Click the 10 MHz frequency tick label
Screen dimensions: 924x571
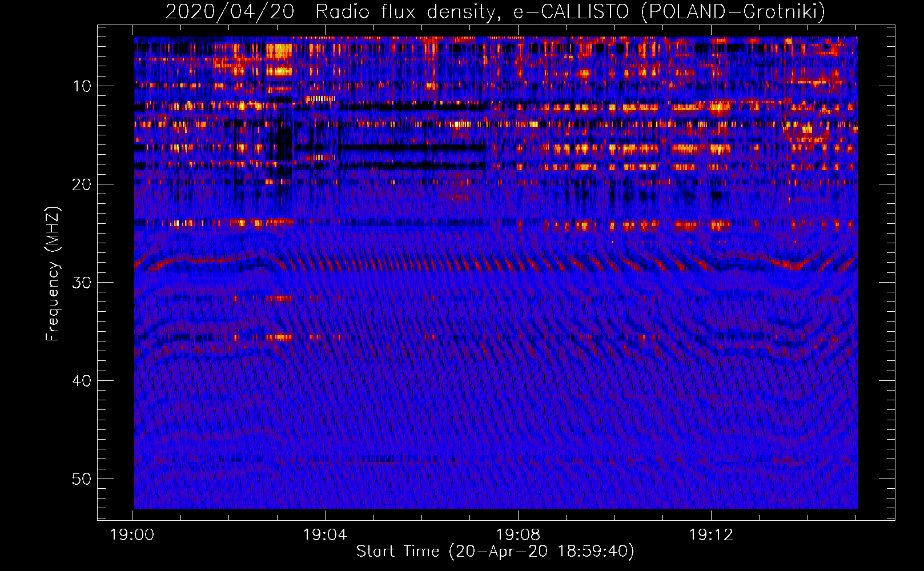(x=82, y=86)
